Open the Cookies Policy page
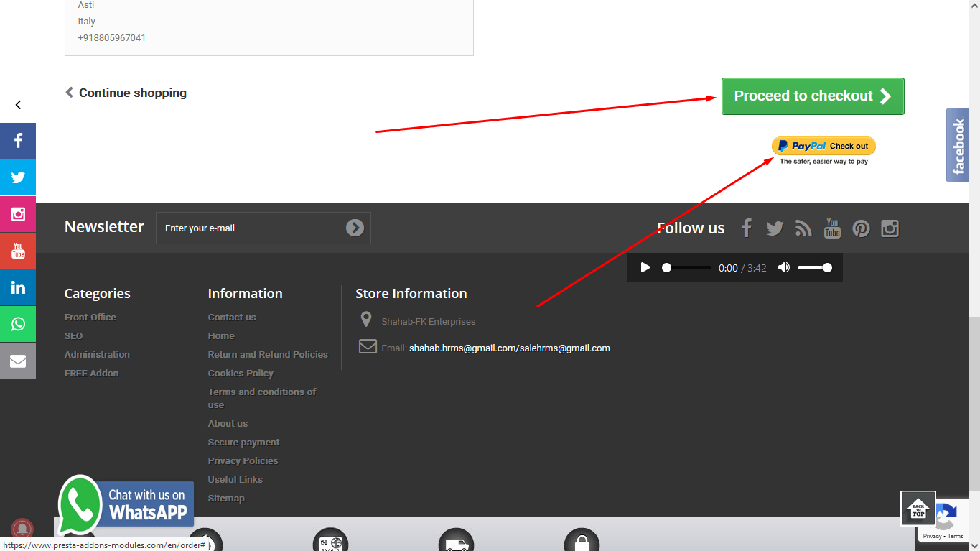This screenshot has width=980, height=551. [241, 373]
